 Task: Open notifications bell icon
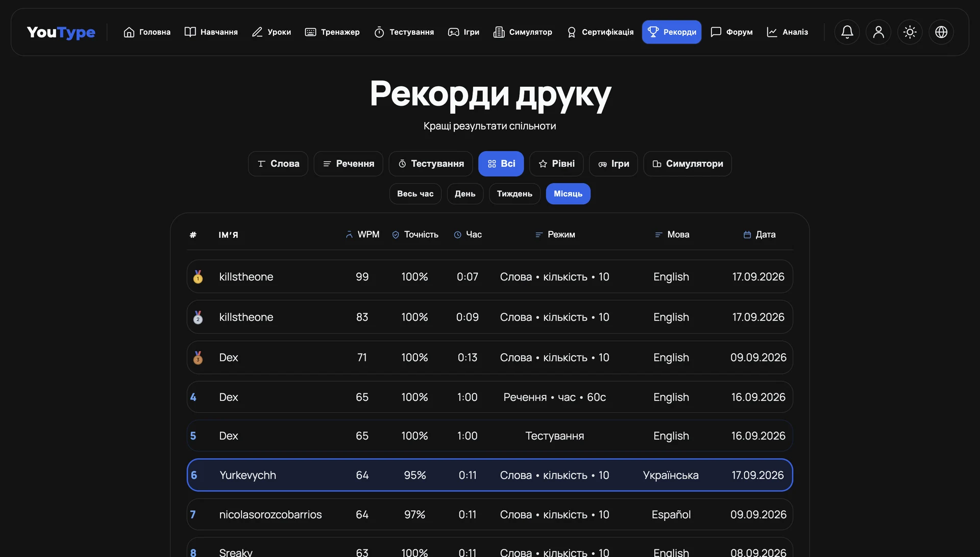[x=847, y=32]
